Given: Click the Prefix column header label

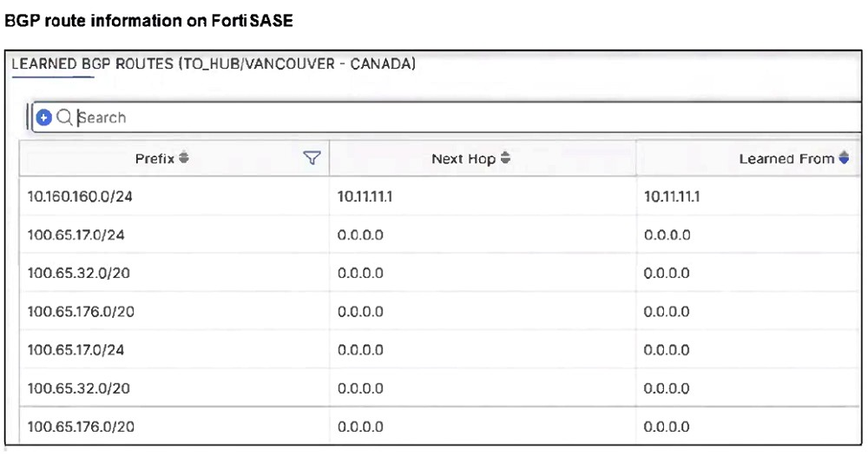Looking at the screenshot, I should [x=155, y=159].
